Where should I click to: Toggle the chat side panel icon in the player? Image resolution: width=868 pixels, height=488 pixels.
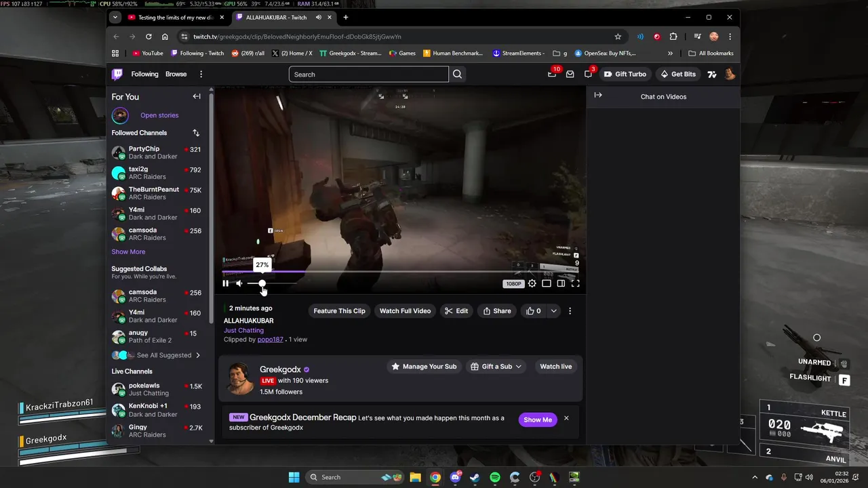[561, 283]
